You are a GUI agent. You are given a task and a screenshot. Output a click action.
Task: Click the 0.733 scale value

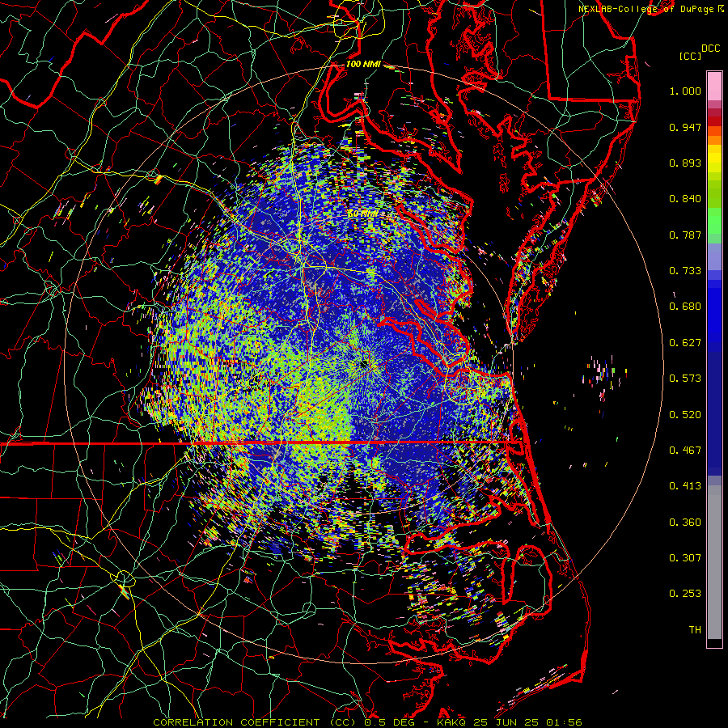pyautogui.click(x=685, y=271)
